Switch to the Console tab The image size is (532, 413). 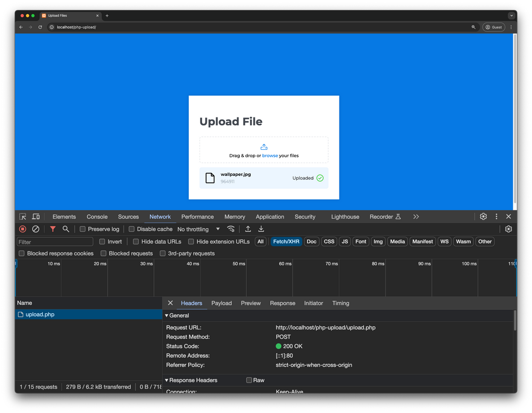97,216
